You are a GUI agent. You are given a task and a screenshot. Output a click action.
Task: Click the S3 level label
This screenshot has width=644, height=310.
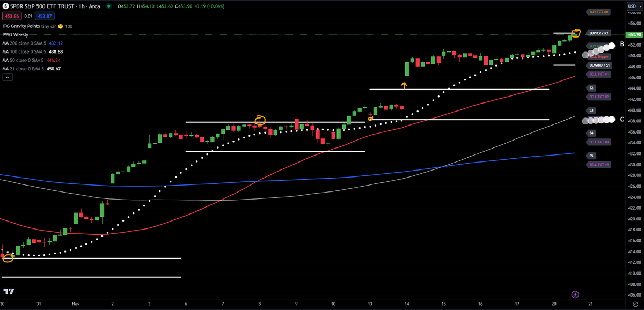(x=591, y=110)
